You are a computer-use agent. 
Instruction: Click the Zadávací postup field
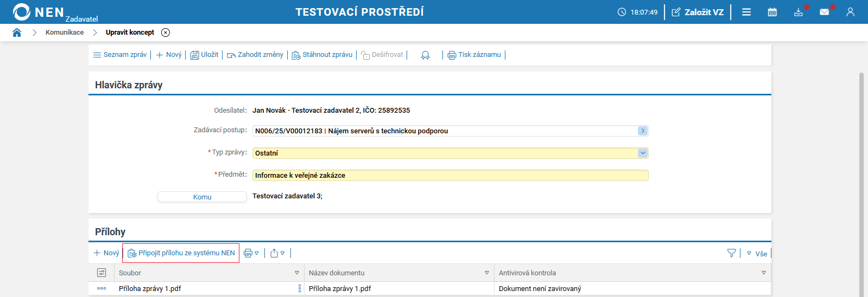click(x=450, y=131)
